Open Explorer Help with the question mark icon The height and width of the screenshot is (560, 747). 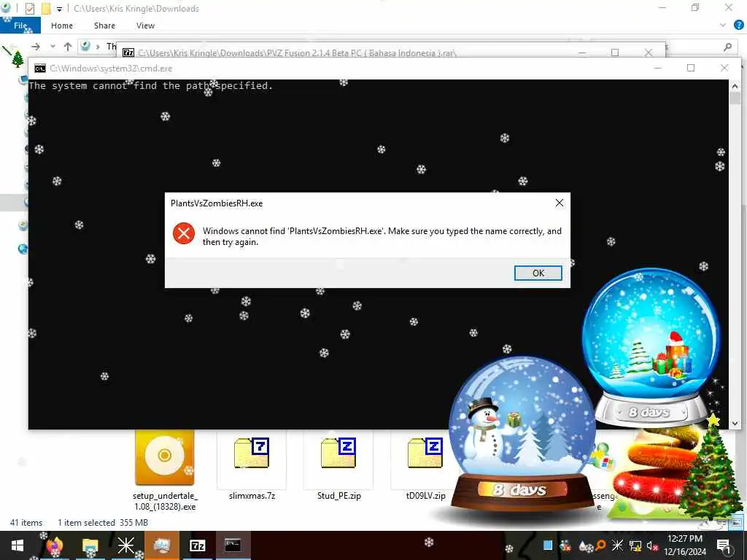[738, 26]
